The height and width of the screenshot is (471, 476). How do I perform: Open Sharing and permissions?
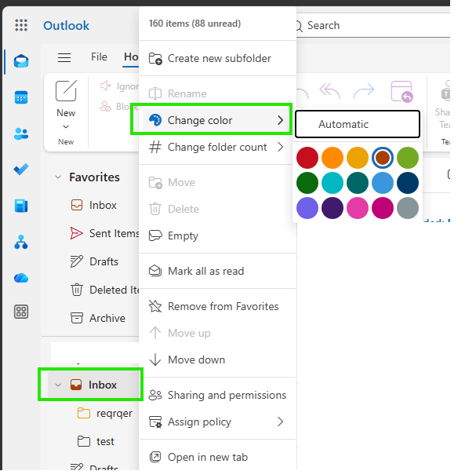click(217, 395)
